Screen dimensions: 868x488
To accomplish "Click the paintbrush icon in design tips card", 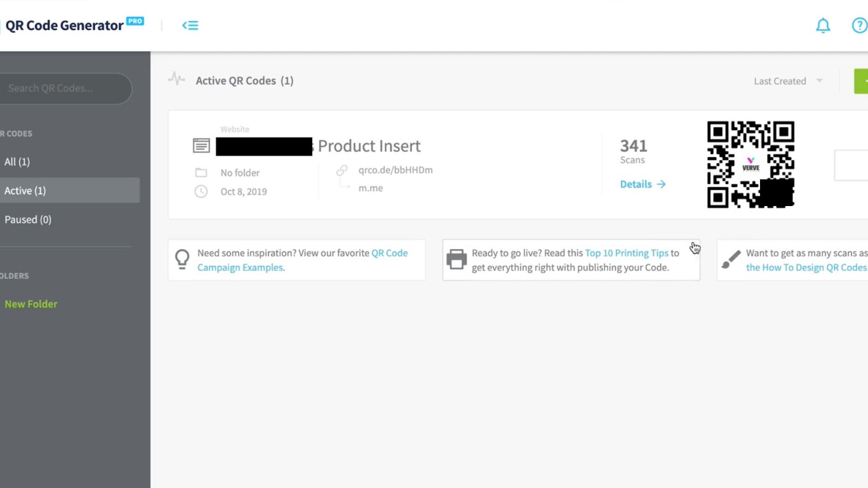I will click(731, 259).
